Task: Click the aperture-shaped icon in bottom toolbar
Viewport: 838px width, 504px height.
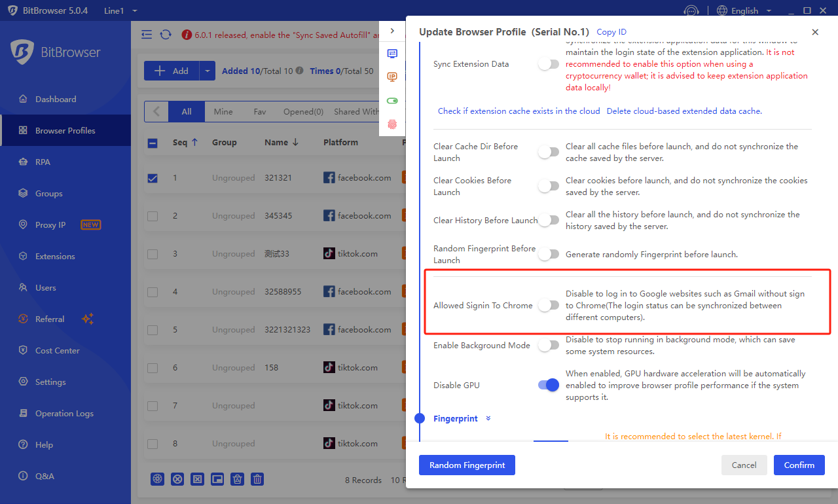Action: (157, 479)
